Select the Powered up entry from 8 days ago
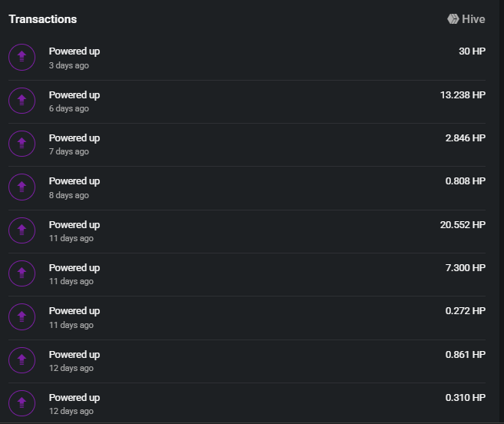 tap(247, 188)
